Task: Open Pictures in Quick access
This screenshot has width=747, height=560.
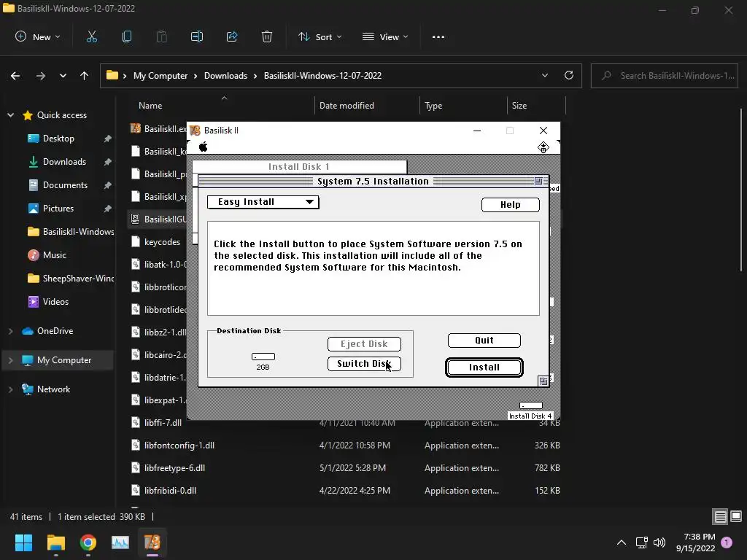Action: click(58, 209)
